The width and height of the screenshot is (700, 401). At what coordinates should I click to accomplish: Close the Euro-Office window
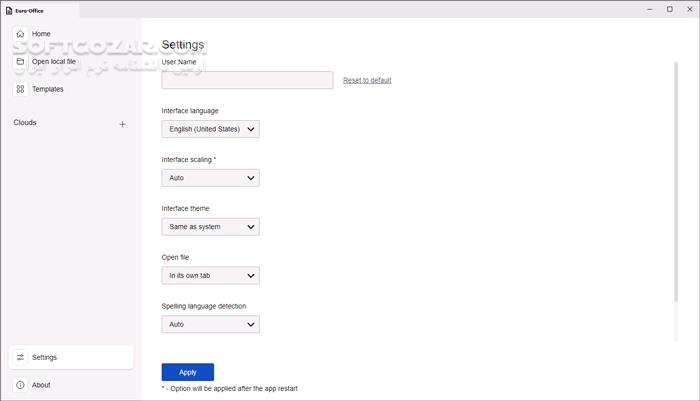690,9
